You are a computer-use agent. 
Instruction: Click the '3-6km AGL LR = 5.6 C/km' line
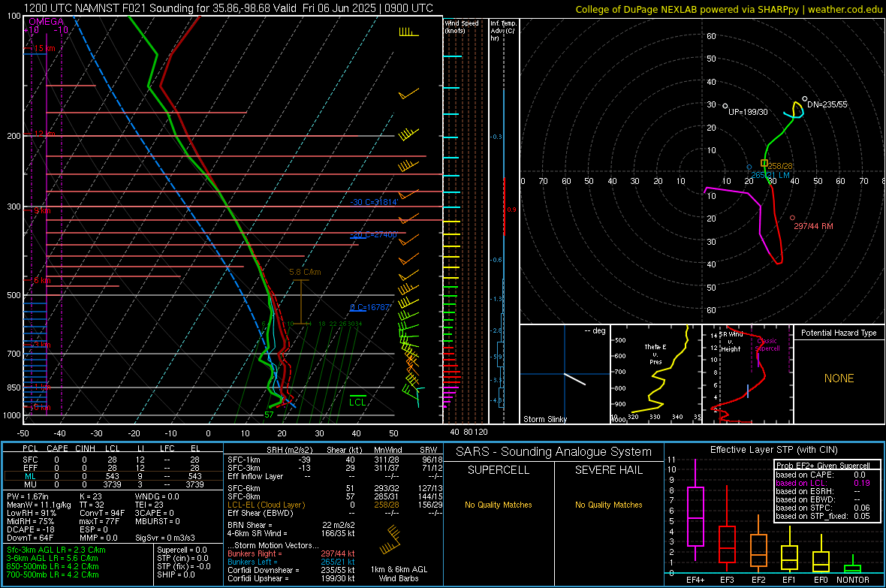[53, 558]
